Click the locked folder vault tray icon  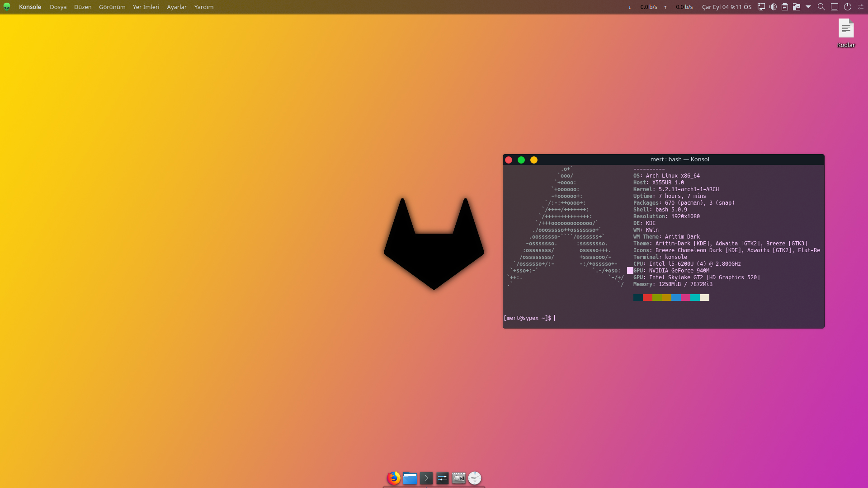[x=797, y=7]
